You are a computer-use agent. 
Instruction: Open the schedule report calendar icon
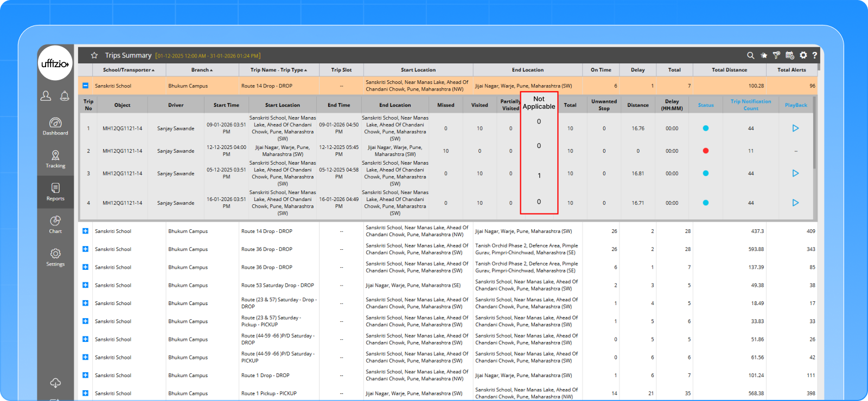(x=790, y=55)
